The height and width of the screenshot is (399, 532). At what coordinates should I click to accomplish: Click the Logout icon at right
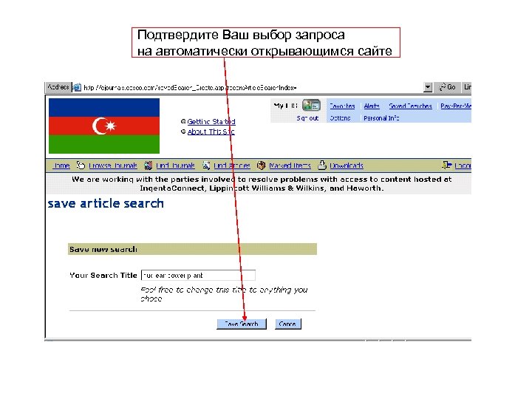pyautogui.click(x=447, y=166)
